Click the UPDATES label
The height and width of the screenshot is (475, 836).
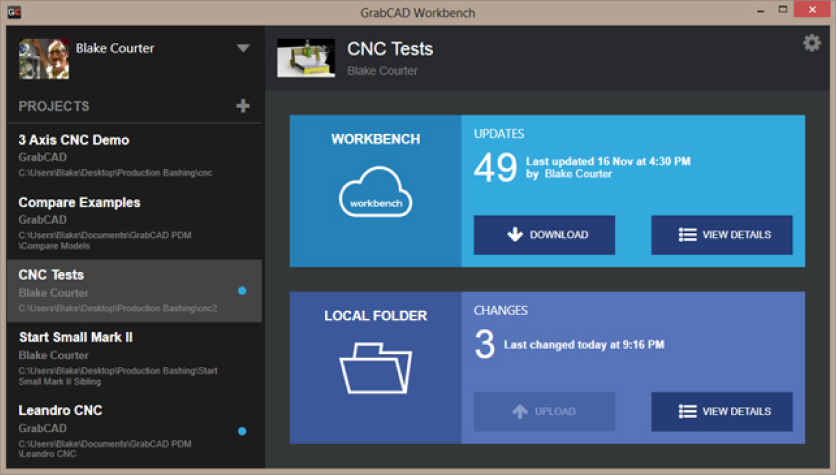pos(499,134)
